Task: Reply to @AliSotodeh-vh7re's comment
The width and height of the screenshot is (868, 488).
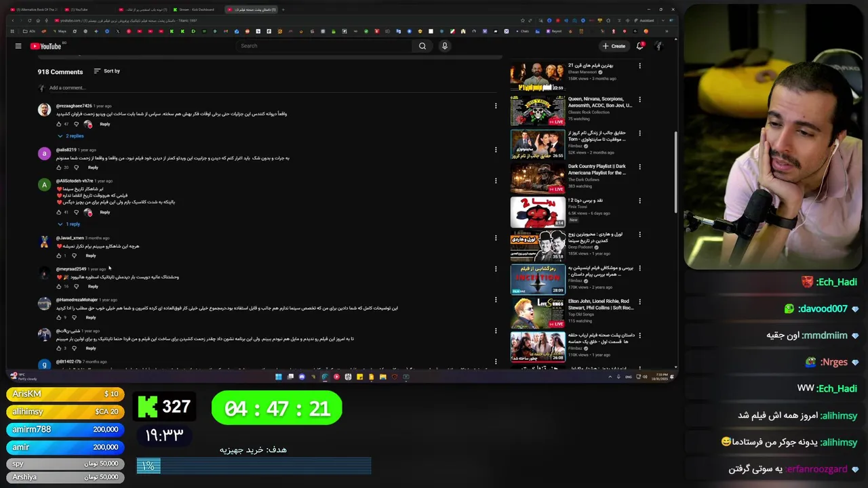Action: (x=104, y=212)
